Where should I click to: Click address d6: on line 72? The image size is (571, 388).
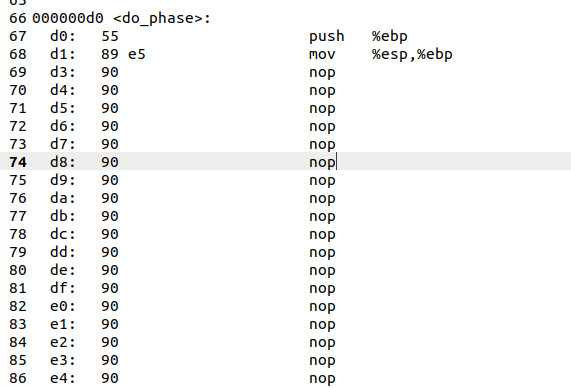click(x=63, y=126)
